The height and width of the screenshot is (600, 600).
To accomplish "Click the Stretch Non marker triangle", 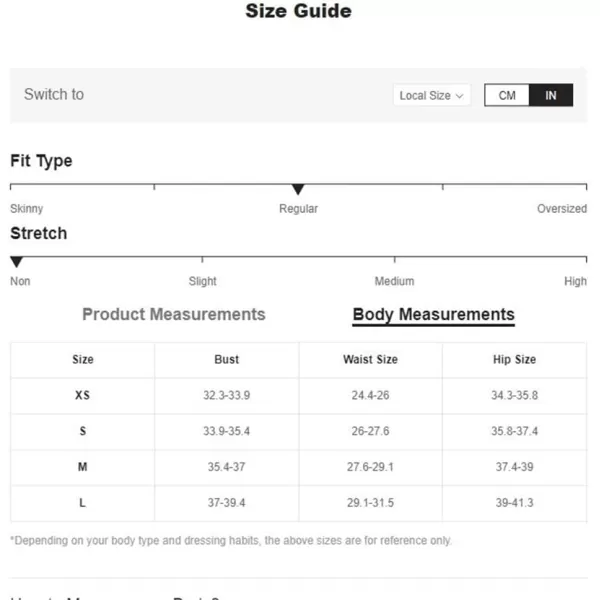I will 16,262.
